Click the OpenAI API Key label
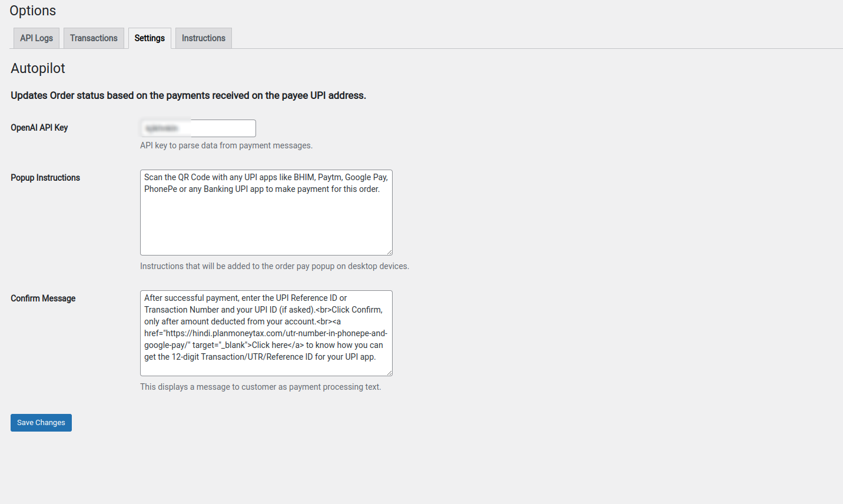 (39, 128)
